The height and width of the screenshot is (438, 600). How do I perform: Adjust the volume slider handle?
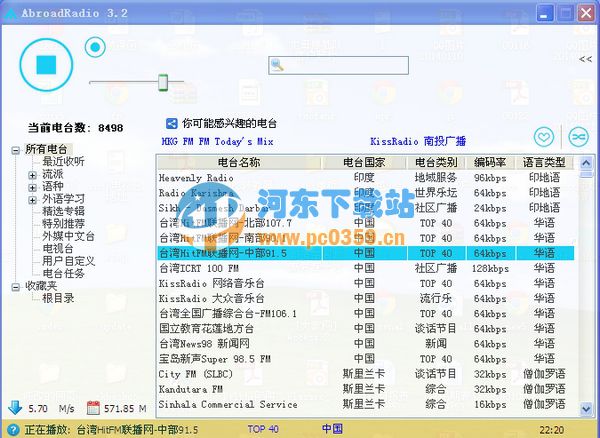tap(163, 82)
